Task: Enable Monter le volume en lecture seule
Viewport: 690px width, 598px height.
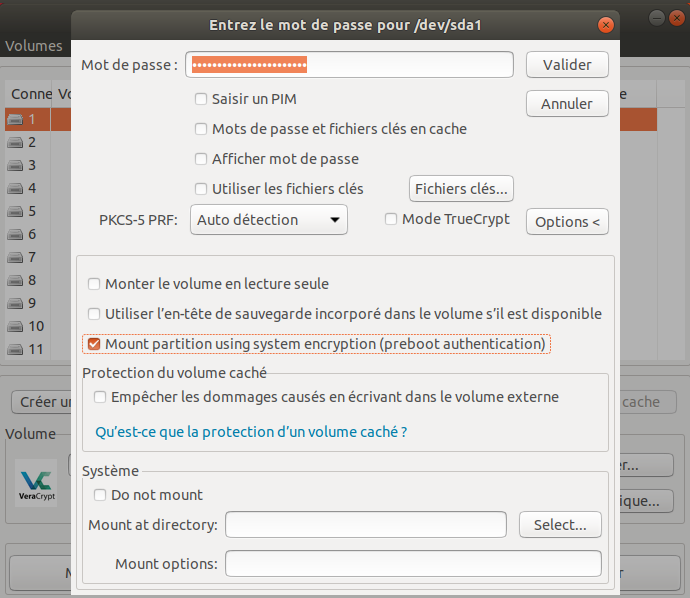Action: (95, 284)
